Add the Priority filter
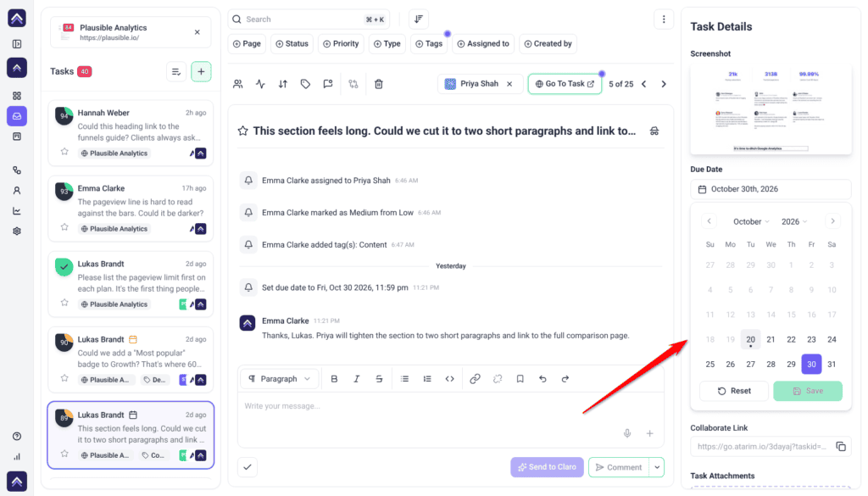The width and height of the screenshot is (868, 496). coord(341,44)
